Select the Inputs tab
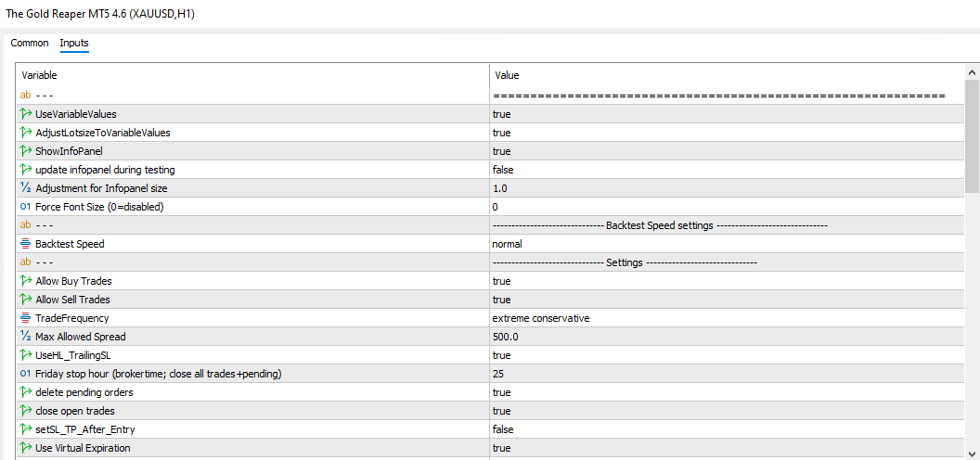Image resolution: width=980 pixels, height=460 pixels. (74, 43)
